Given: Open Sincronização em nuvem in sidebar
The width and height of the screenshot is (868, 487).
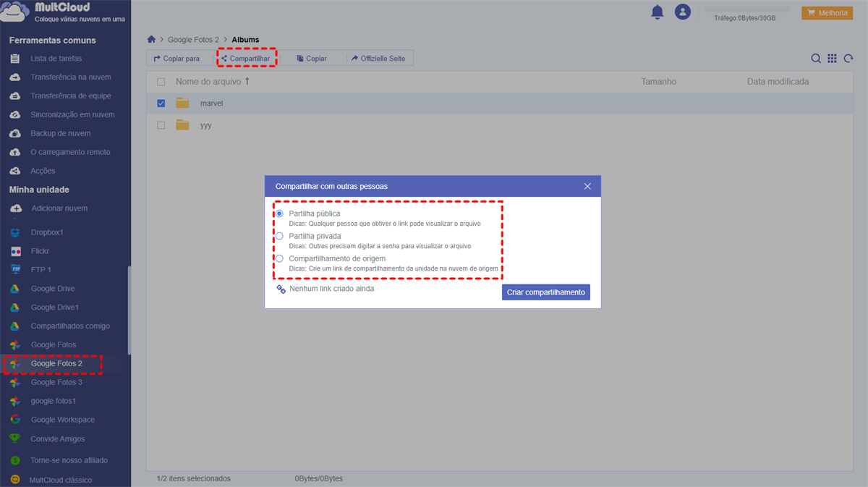Looking at the screenshot, I should tap(72, 115).
